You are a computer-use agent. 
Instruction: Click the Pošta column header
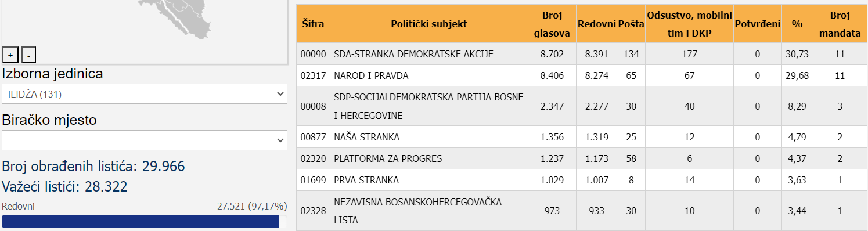(631, 24)
